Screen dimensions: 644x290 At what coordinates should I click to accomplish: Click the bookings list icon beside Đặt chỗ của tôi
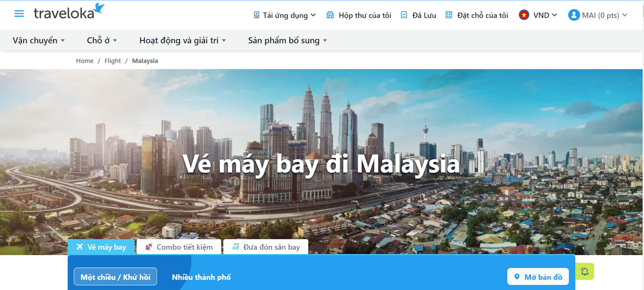449,15
